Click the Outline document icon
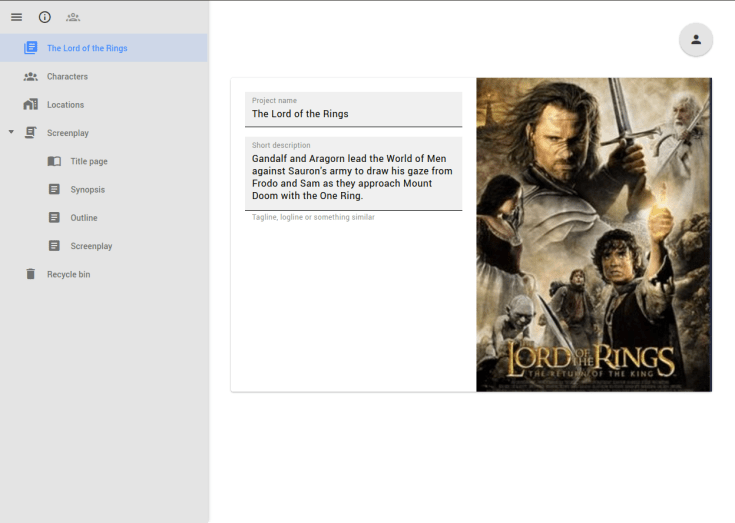The height and width of the screenshot is (523, 735). click(54, 217)
